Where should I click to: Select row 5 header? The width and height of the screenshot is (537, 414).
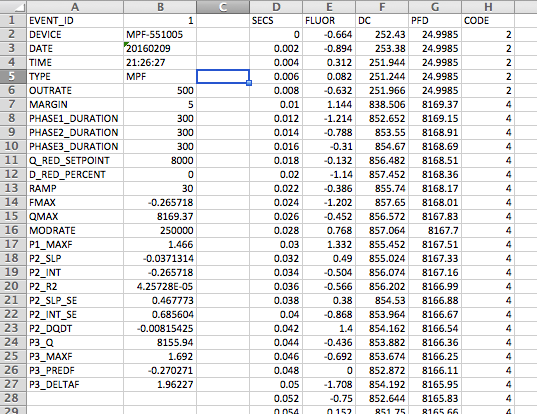pyautogui.click(x=13, y=76)
